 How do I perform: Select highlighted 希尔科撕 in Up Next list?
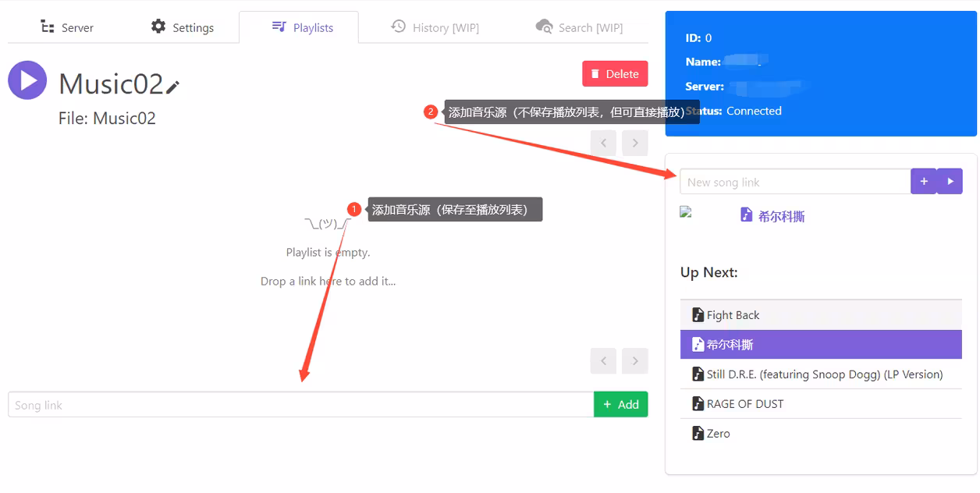[x=821, y=344]
